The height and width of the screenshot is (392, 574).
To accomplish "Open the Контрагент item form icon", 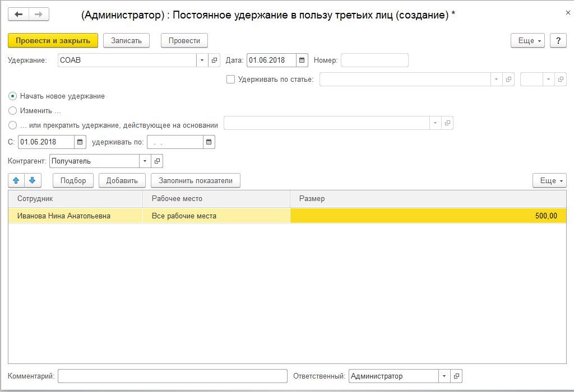I will click(x=157, y=161).
